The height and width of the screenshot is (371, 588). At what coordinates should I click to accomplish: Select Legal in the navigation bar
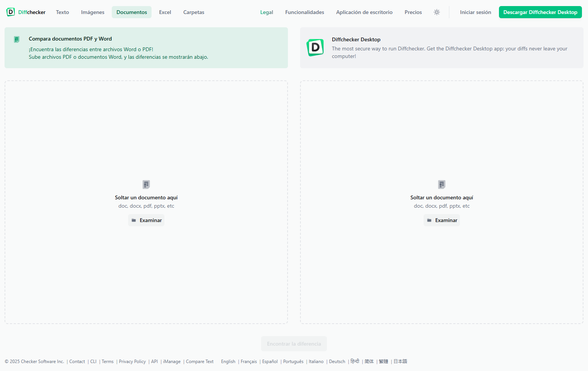click(267, 12)
